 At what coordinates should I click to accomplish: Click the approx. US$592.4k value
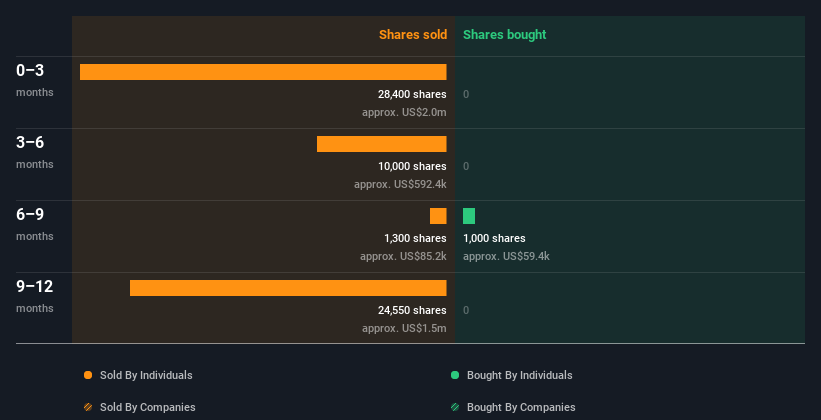(400, 184)
